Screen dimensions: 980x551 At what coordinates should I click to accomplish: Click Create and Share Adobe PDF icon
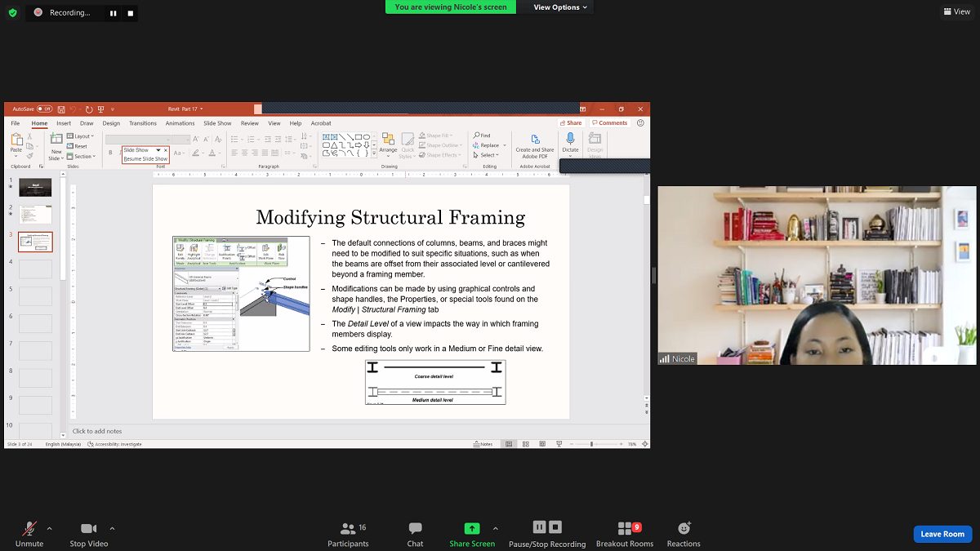click(x=535, y=139)
